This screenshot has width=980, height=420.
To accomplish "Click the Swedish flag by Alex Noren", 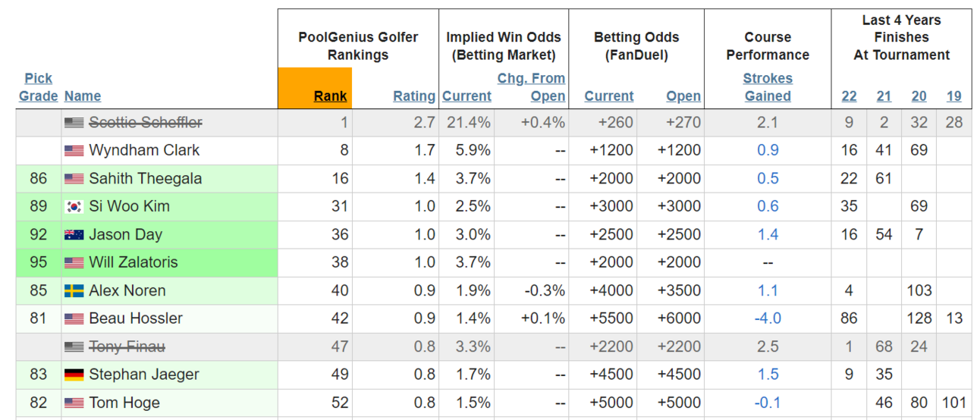I will tap(74, 290).
